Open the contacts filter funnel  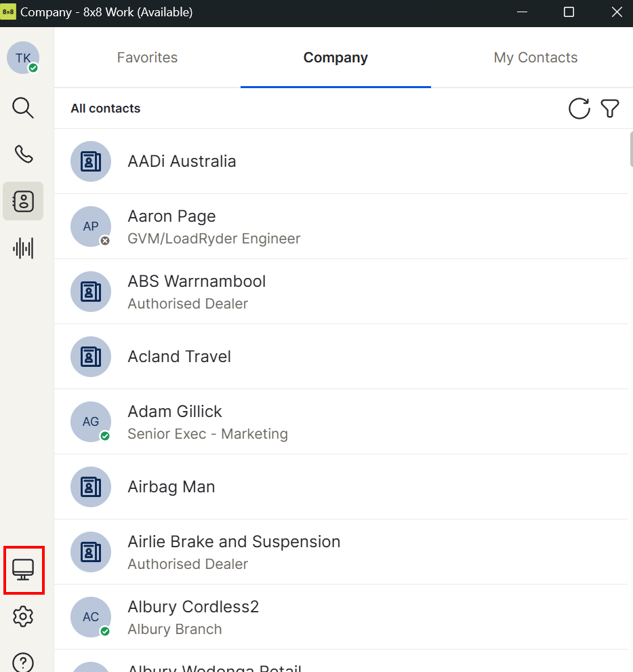pos(610,108)
